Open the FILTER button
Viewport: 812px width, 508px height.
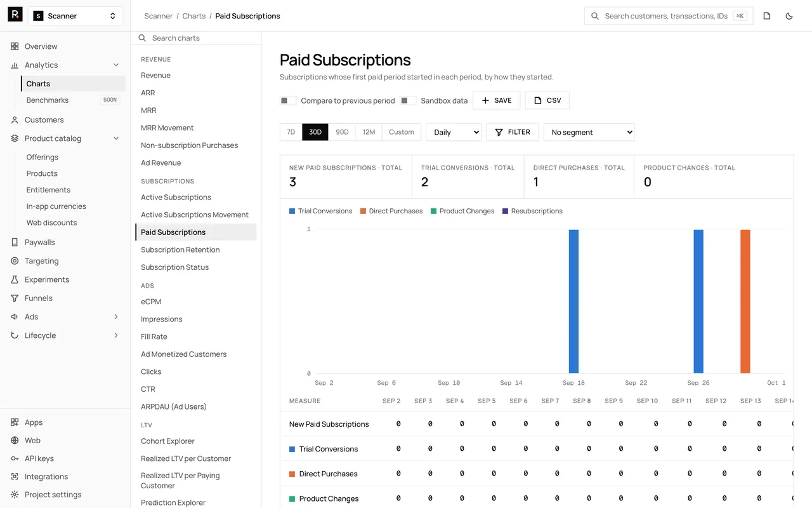[x=513, y=132]
